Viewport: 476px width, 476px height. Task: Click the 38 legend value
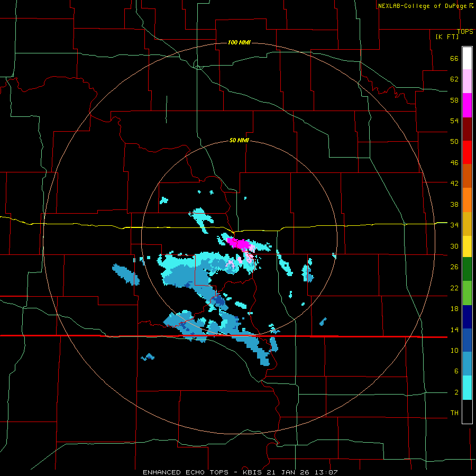[454, 204]
